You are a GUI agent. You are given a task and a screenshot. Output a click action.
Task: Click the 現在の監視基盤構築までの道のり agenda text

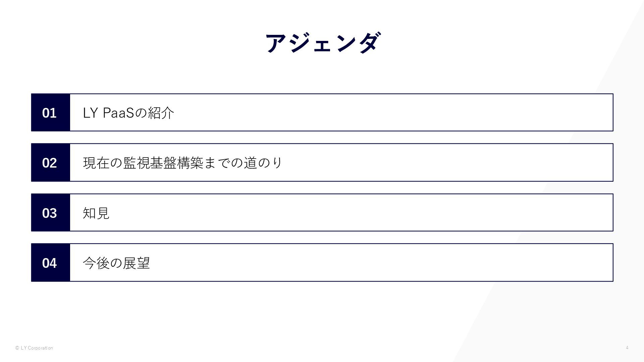point(183,163)
